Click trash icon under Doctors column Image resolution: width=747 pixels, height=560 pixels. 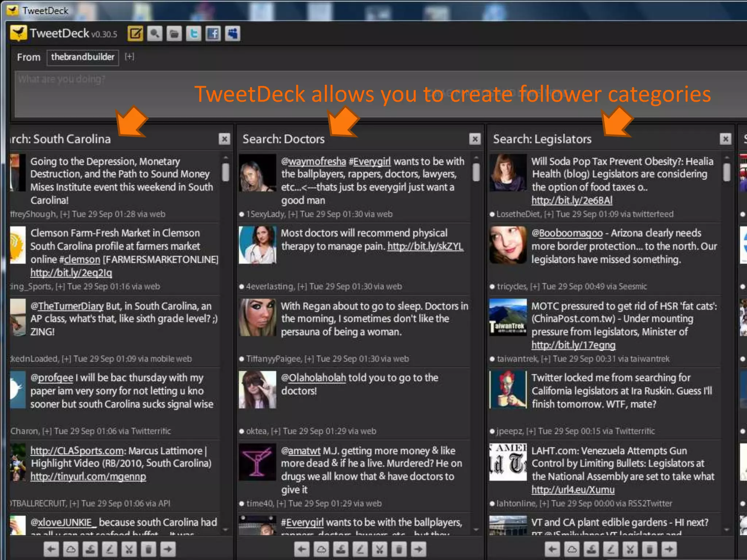point(399,549)
